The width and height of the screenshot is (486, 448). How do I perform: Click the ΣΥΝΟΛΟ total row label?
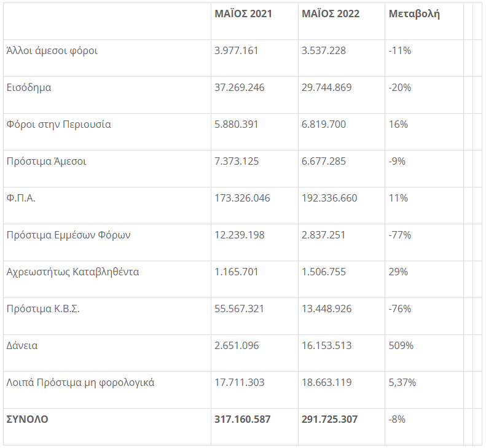pos(27,420)
